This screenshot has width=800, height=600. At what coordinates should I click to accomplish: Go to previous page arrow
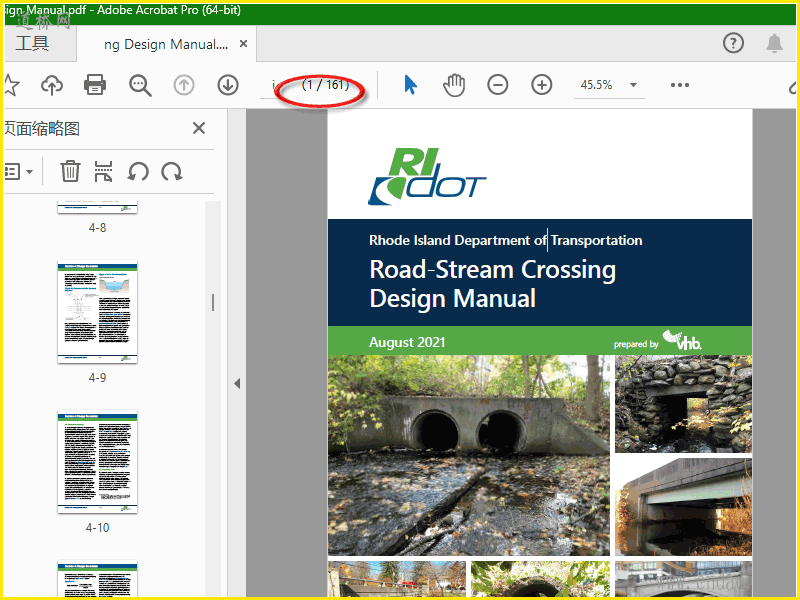point(184,85)
